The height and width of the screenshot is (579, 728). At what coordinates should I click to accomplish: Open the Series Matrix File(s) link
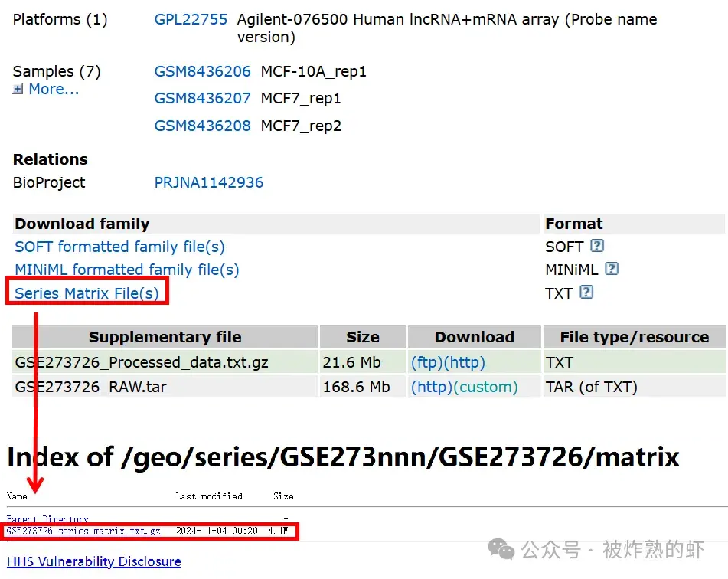(x=87, y=293)
